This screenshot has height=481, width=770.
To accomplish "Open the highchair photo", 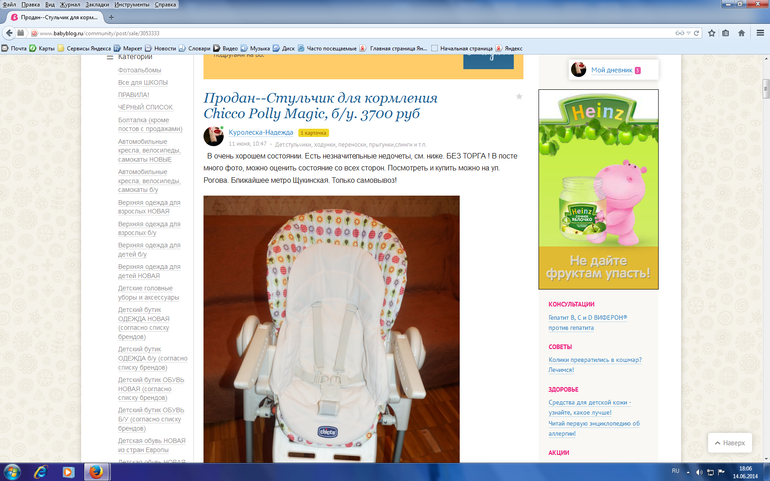I will pyautogui.click(x=331, y=329).
